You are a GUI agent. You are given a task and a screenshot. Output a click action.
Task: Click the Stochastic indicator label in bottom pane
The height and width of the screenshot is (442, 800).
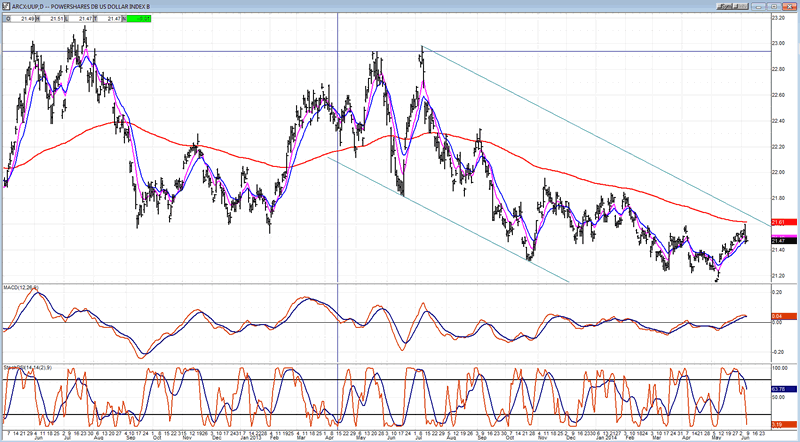tap(22, 366)
